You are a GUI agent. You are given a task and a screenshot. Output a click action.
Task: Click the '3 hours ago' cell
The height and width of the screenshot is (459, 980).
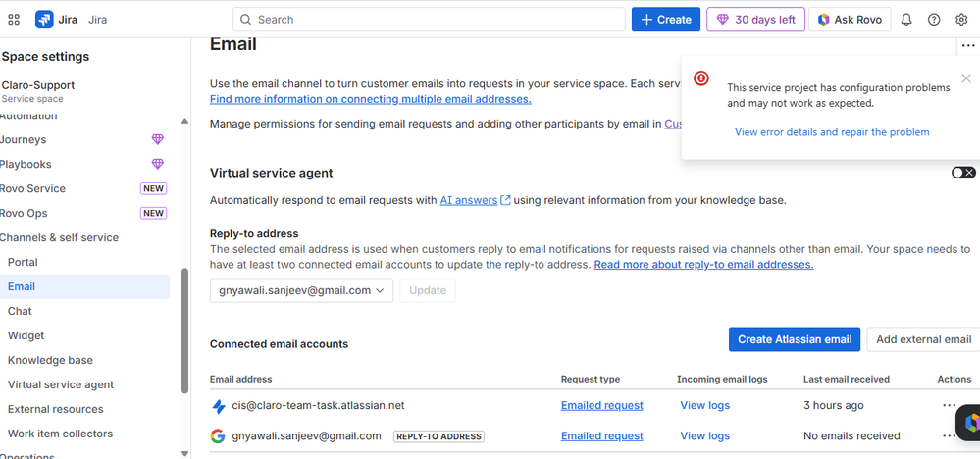(834, 405)
